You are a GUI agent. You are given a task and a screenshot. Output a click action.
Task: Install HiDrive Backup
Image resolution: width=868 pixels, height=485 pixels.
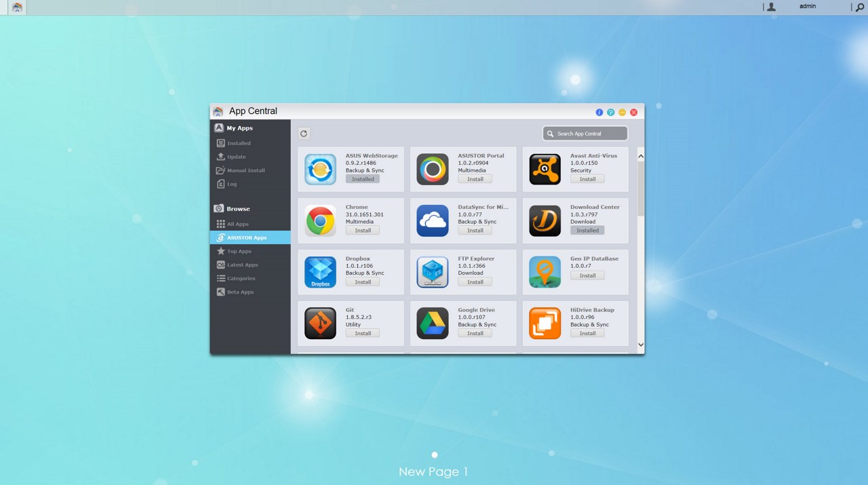point(587,333)
